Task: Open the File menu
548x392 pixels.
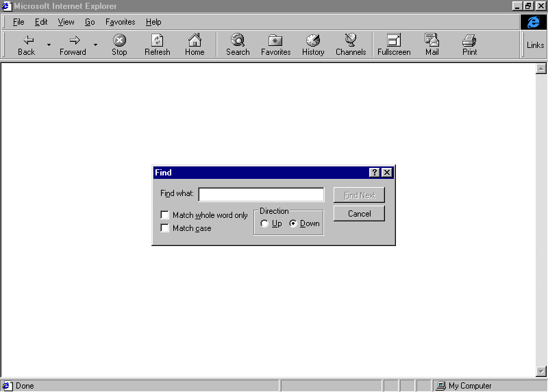Action: point(18,22)
